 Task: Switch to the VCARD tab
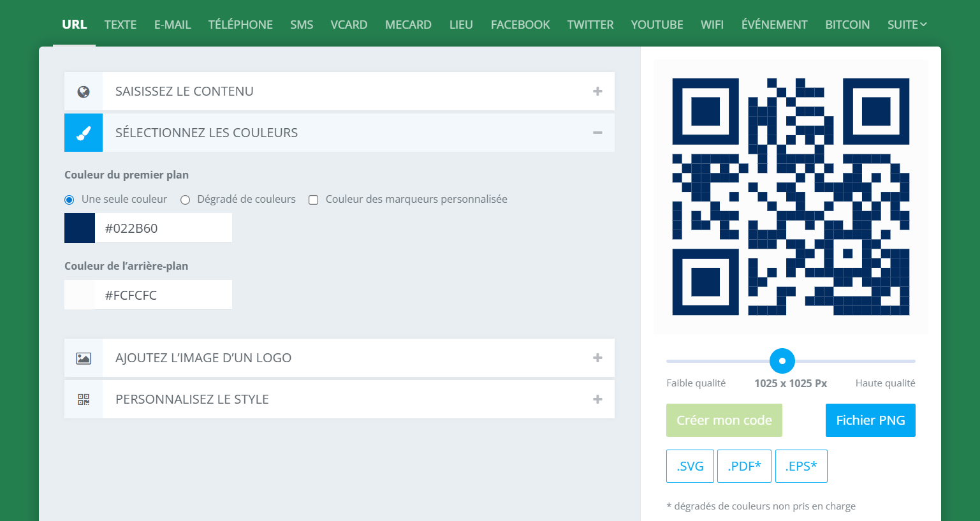point(349,25)
